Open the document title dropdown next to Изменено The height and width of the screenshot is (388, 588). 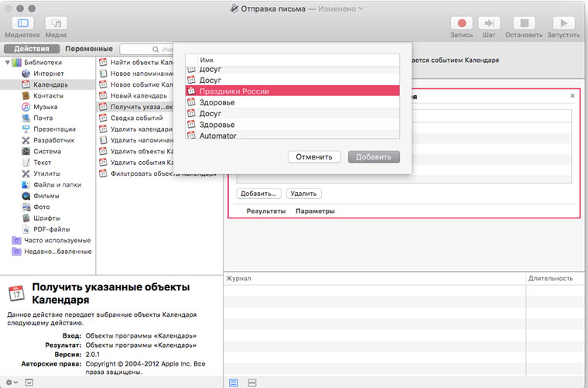click(x=361, y=9)
